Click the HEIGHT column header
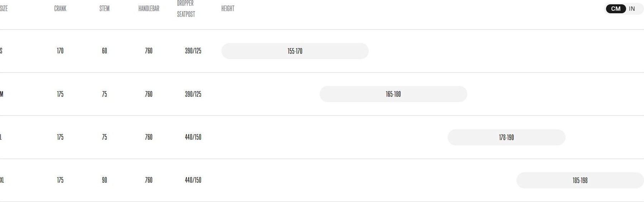The image size is (644, 202). click(228, 9)
